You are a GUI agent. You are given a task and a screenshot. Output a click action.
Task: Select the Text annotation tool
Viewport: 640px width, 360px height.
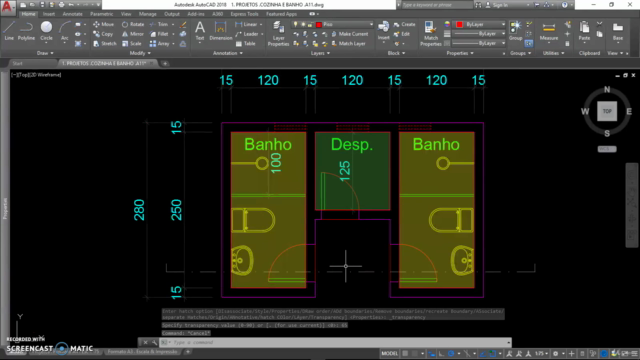(200, 31)
